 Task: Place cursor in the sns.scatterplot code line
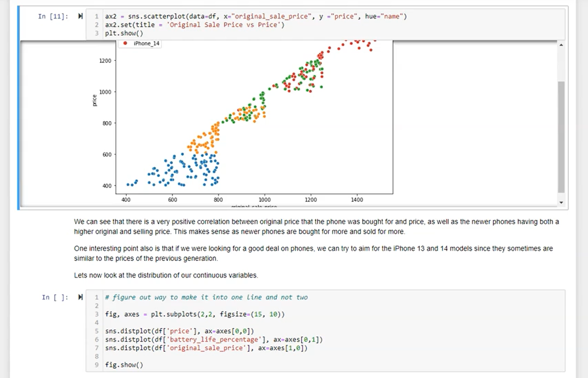pyautogui.click(x=256, y=16)
